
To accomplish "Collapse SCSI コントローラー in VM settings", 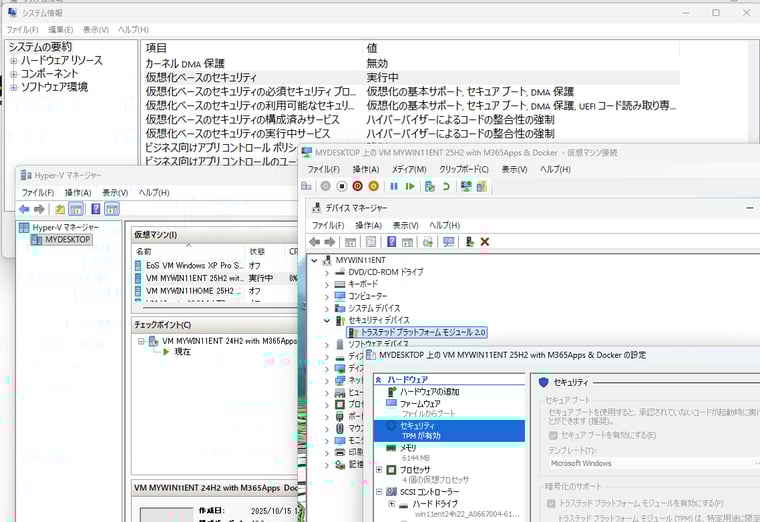I will pyautogui.click(x=379, y=491).
